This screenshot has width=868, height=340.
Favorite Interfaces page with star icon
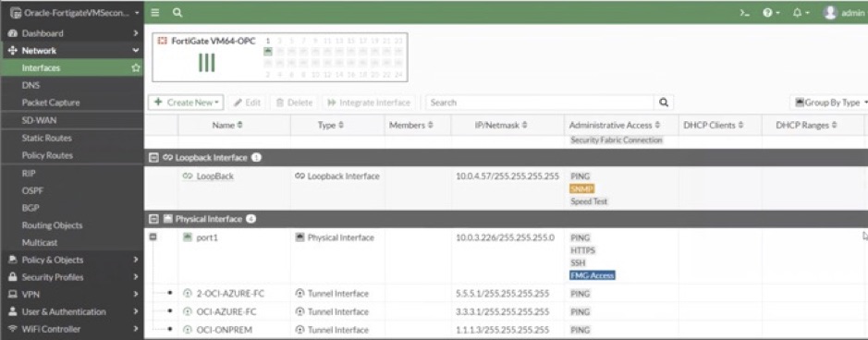pos(136,68)
